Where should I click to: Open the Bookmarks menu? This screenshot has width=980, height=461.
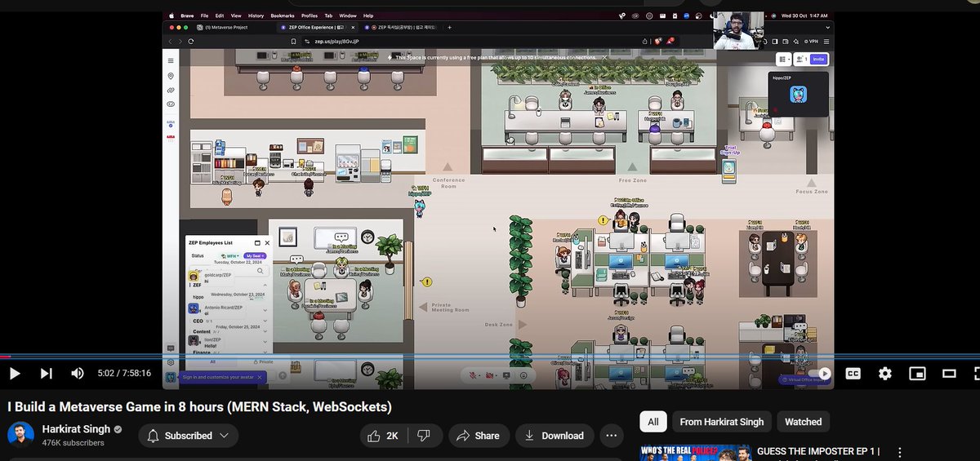[283, 16]
